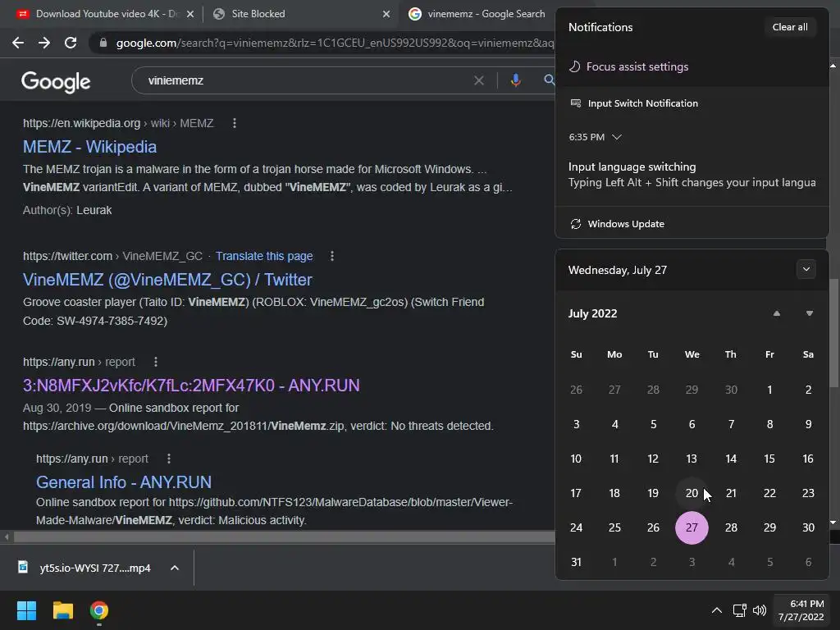Image resolution: width=840 pixels, height=630 pixels.
Task: Reload the Google search page
Action: point(71,43)
